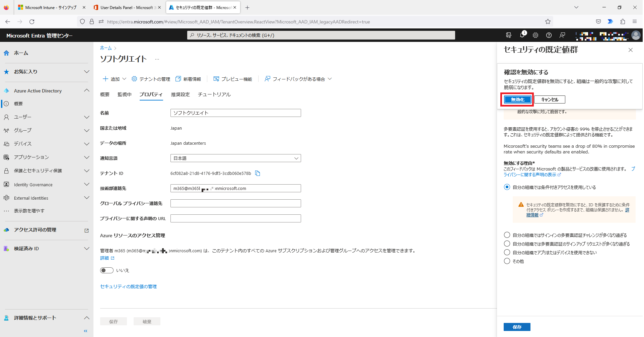644x337 pixels.
Task: Select サインアップ リクエストが多くなり過ぎる radio option
Action: [507, 244]
